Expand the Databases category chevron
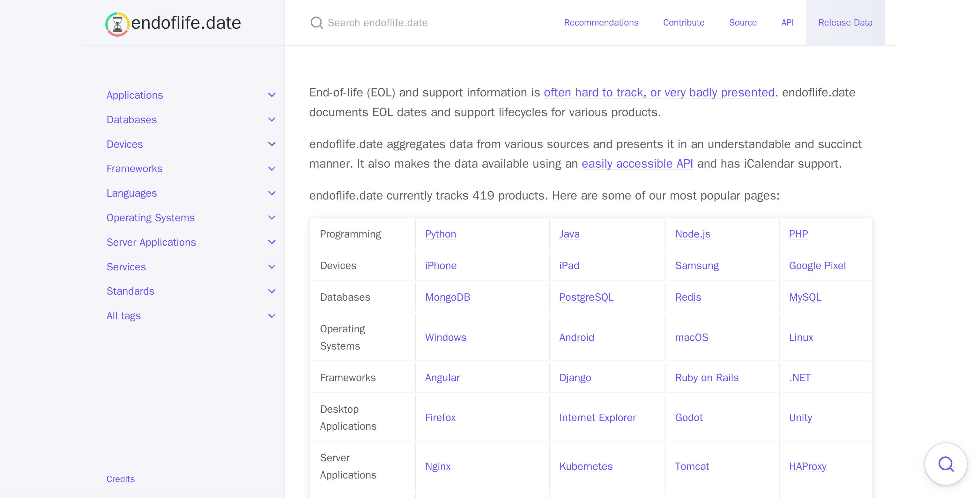 pos(271,119)
